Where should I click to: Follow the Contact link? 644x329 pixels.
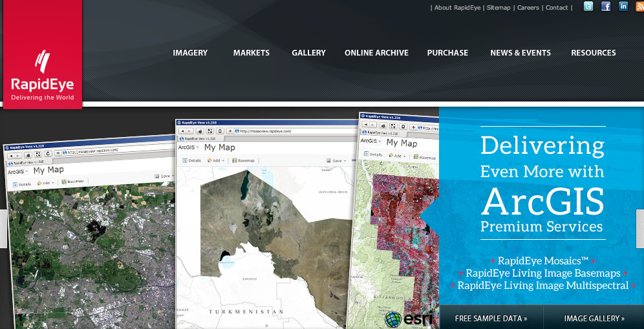coord(557,8)
